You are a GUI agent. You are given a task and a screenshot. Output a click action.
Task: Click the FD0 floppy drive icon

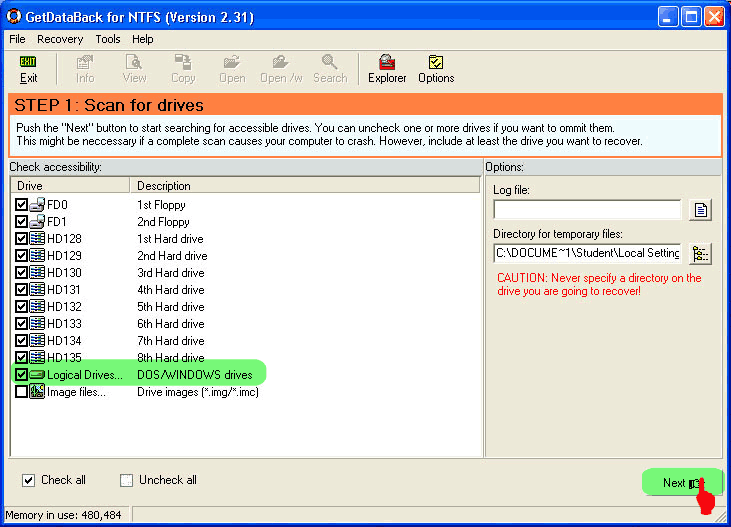[x=37, y=205]
